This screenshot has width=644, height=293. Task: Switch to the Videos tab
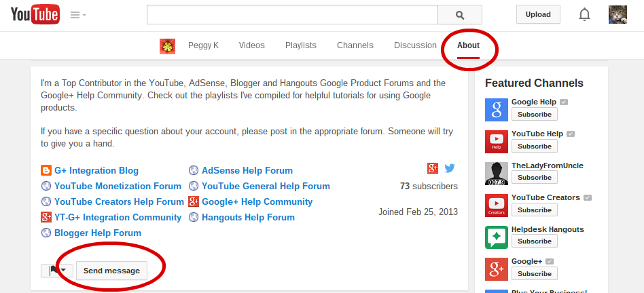(x=252, y=45)
